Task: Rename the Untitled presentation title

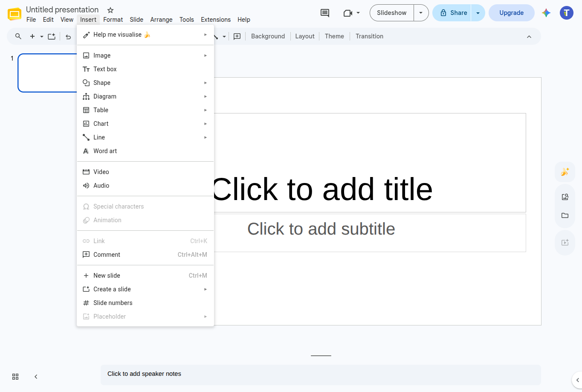Action: (62, 10)
